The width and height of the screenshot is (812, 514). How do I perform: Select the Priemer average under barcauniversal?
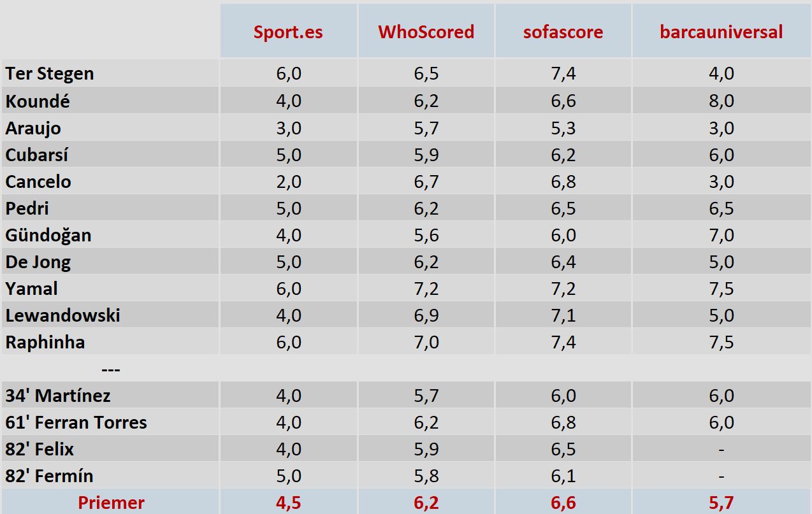point(721,503)
